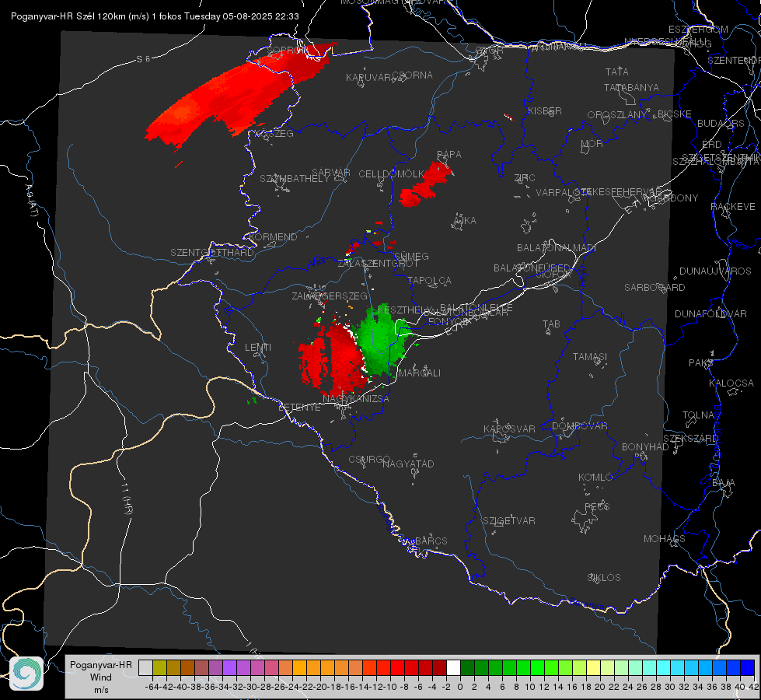
Task: Click the TAPOLCA city label
Action: pos(429,280)
